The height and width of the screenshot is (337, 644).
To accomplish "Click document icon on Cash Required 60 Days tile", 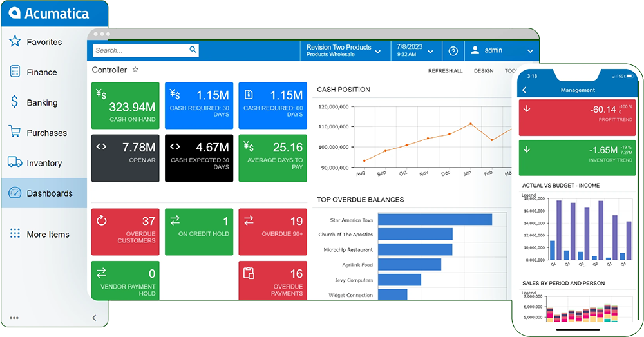I will click(249, 95).
